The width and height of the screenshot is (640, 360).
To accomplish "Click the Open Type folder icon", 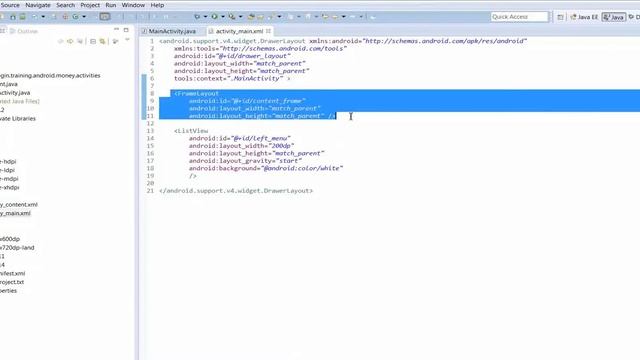I will [x=251, y=17].
